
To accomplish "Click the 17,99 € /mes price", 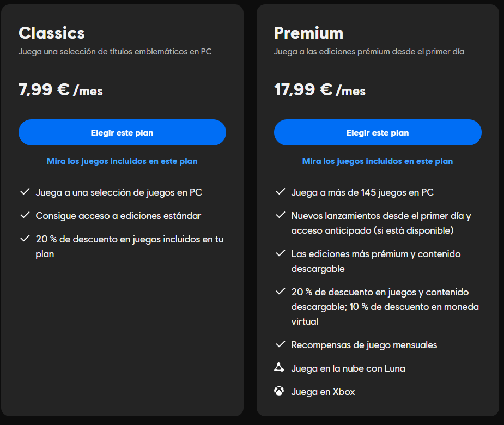I will pyautogui.click(x=320, y=90).
